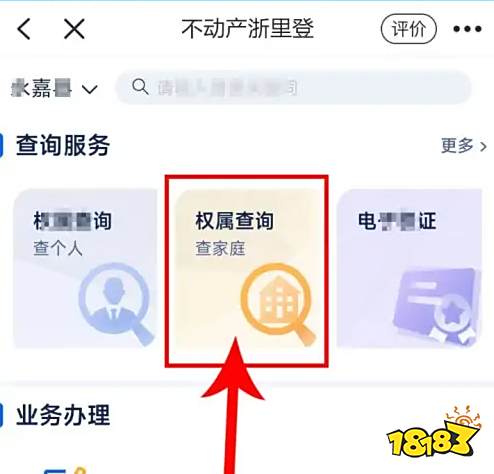The height and width of the screenshot is (474, 494).
Task: Click the chevron next to 更多
Action: click(x=483, y=146)
